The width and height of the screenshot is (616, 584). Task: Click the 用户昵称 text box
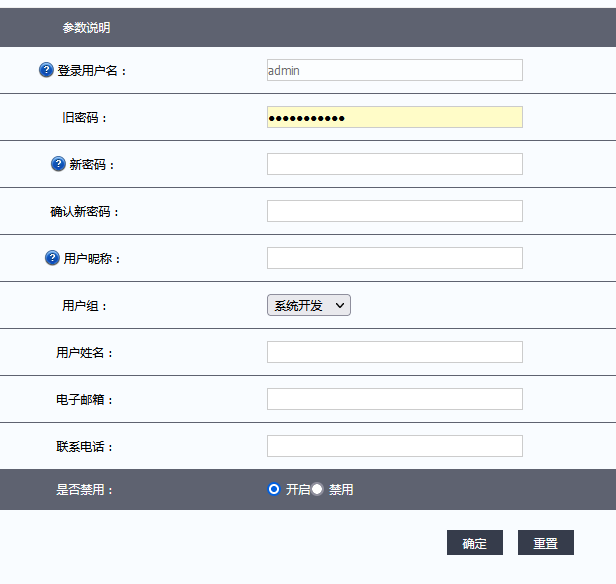tap(394, 258)
